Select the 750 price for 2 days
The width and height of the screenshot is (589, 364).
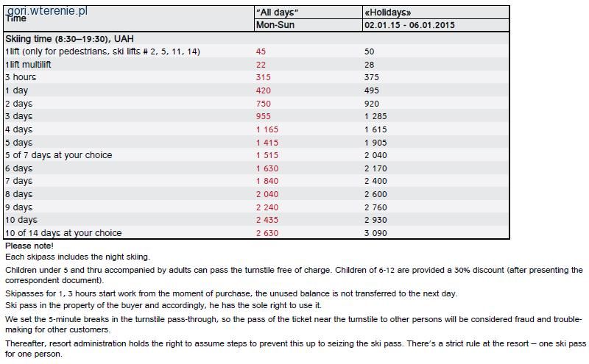pos(264,104)
